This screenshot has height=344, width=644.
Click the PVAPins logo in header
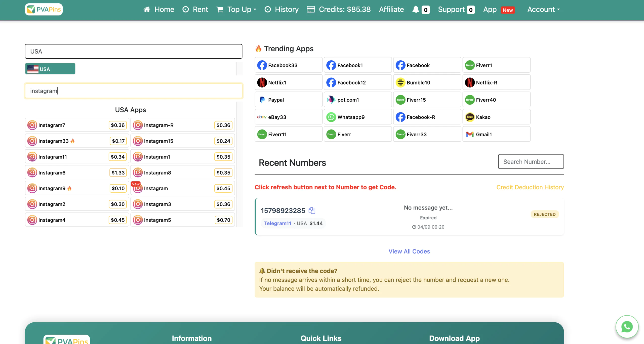44,9
